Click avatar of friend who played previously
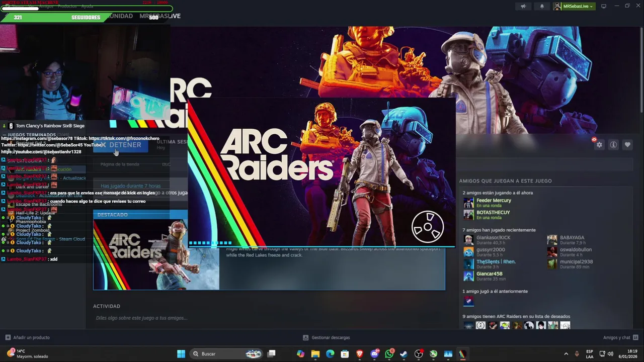This screenshot has height=362, width=644. 468,301
